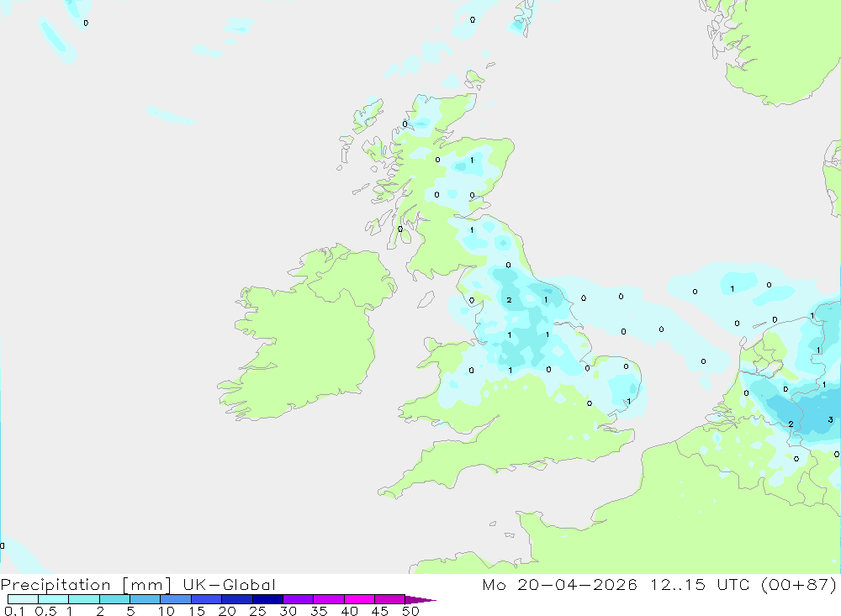841x616 pixels.
Task: Click the '12..15' time range text
Action: [678, 584]
